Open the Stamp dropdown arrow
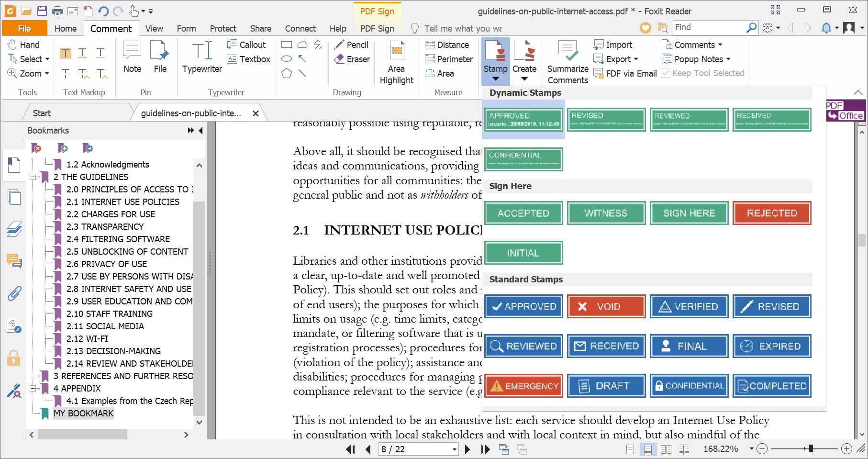 [496, 79]
